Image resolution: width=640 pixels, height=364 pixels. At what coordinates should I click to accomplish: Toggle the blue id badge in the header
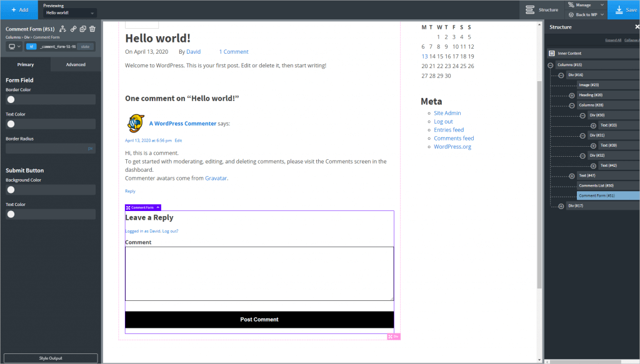31,46
